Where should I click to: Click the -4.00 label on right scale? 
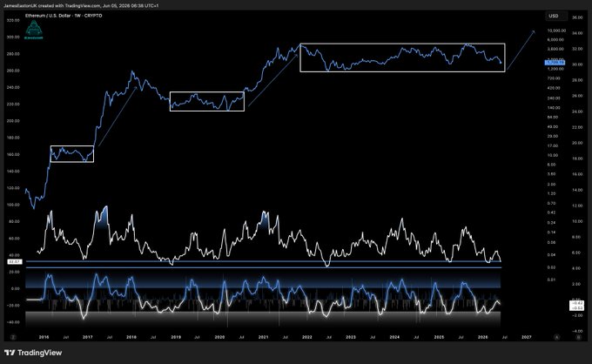[577, 331]
